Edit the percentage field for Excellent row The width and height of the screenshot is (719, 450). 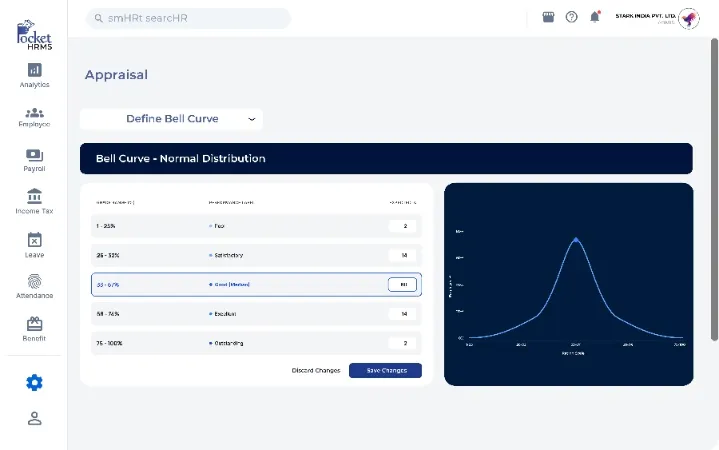[x=402, y=314]
